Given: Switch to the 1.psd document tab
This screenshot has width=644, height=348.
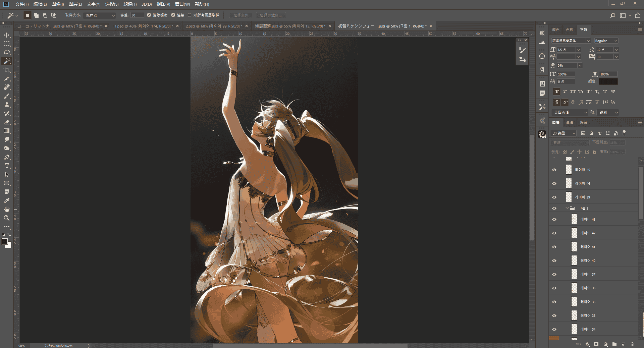Looking at the screenshot, I should (x=144, y=26).
